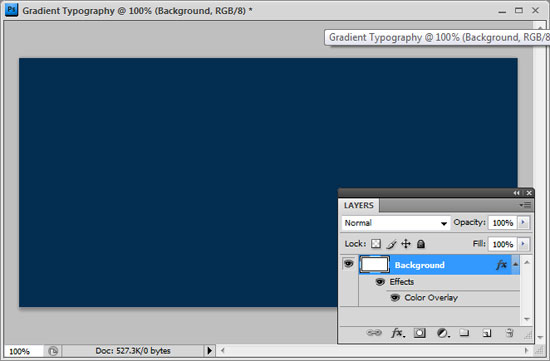
Task: Click the Photoshop document icon in title bar
Action: (x=12, y=10)
